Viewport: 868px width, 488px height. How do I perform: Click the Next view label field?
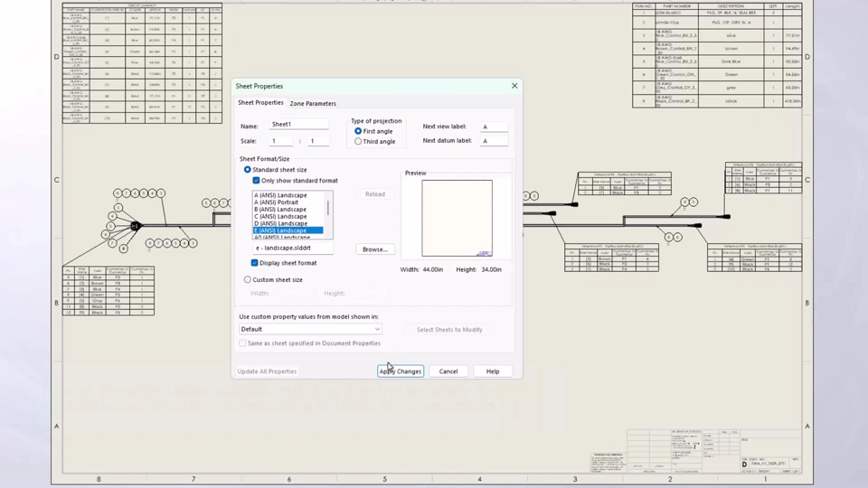[494, 127]
